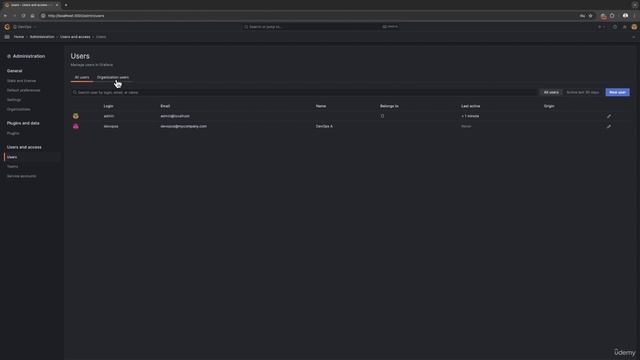
Task: Reload the page with browser refresh icon
Action: (23, 16)
